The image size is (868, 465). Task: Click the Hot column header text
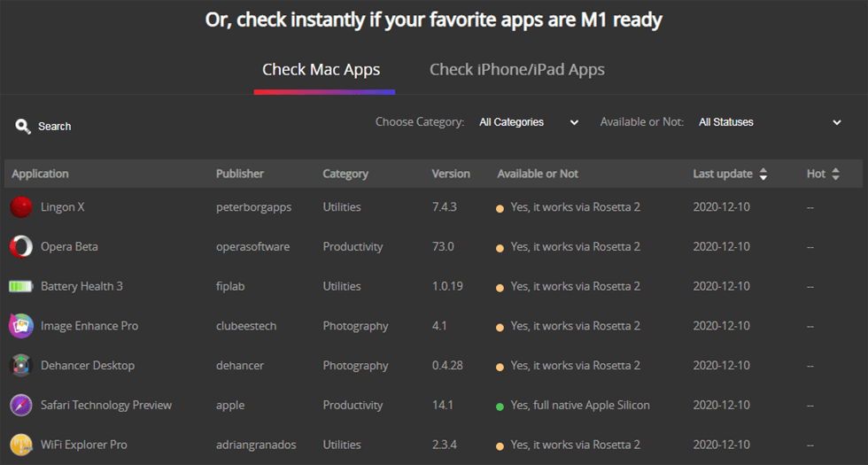(x=816, y=174)
